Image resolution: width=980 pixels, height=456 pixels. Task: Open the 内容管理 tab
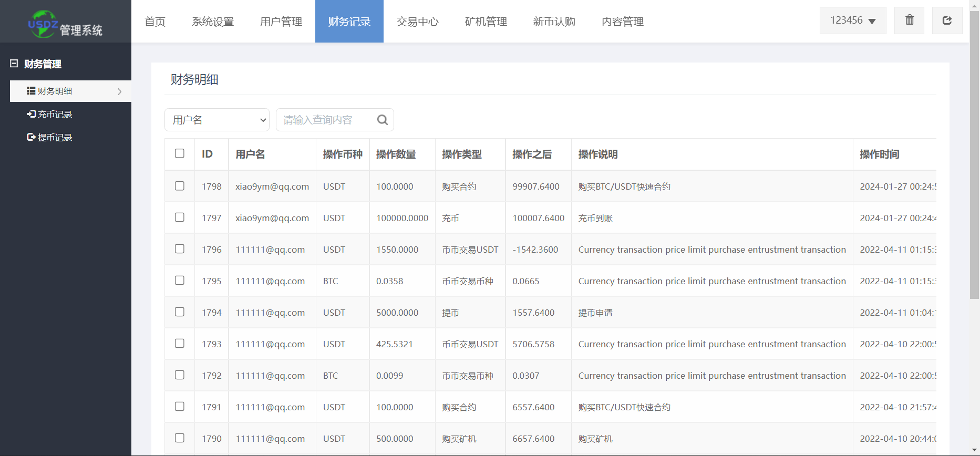tap(623, 22)
